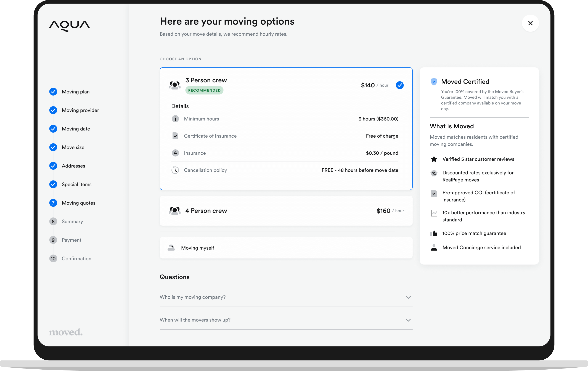Click step 9 Payment badge
This screenshot has width=588, height=371.
point(53,240)
